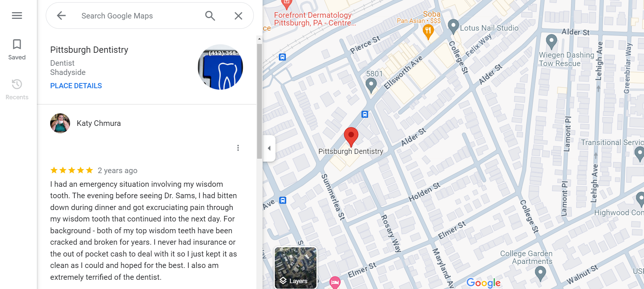Screen dimensions: 644x289
Task: Click Wiegen Dashing Tow Rescue label
Action: point(567,59)
